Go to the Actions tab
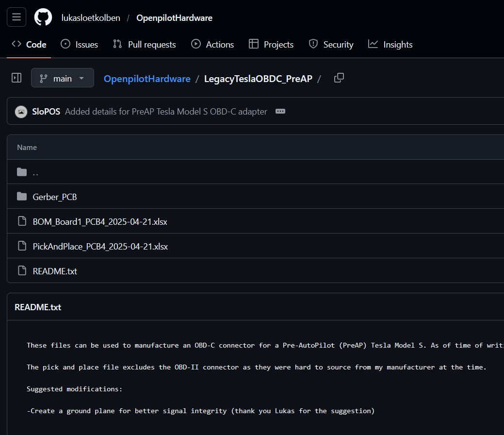Screen dimensions: 504x435 [212, 44]
